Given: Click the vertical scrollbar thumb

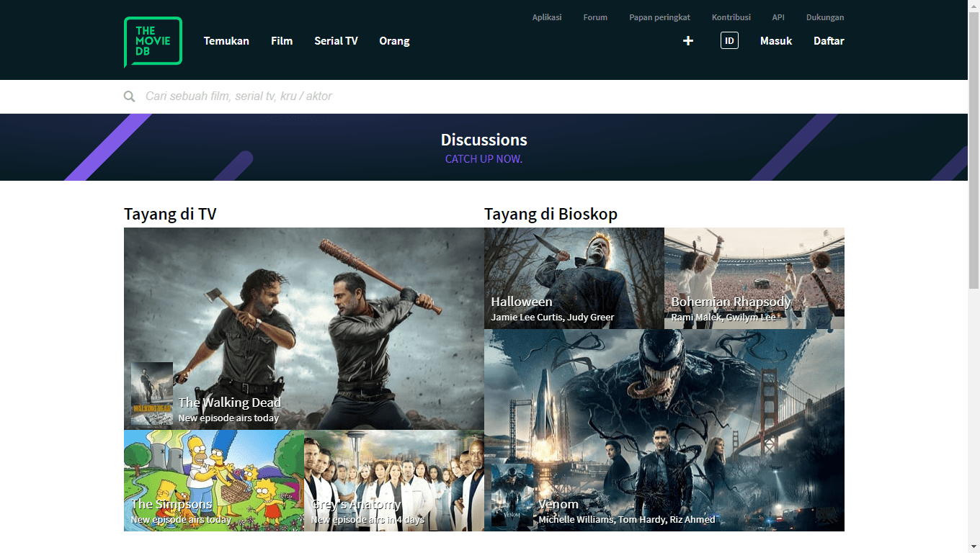Looking at the screenshot, I should (974, 151).
